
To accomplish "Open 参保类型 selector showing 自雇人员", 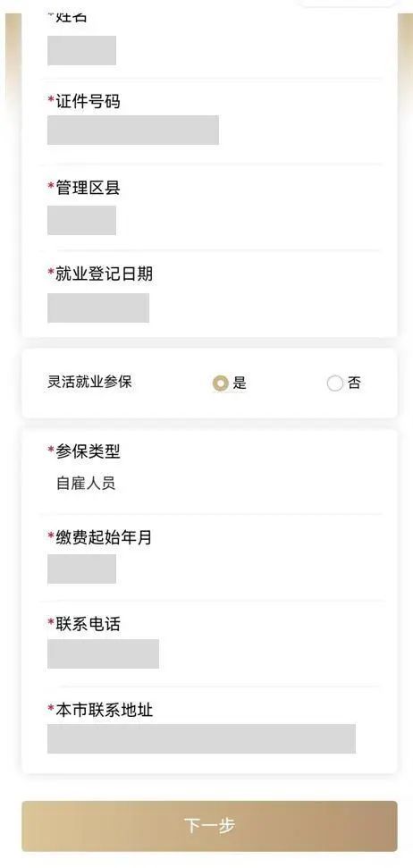I will [86, 484].
